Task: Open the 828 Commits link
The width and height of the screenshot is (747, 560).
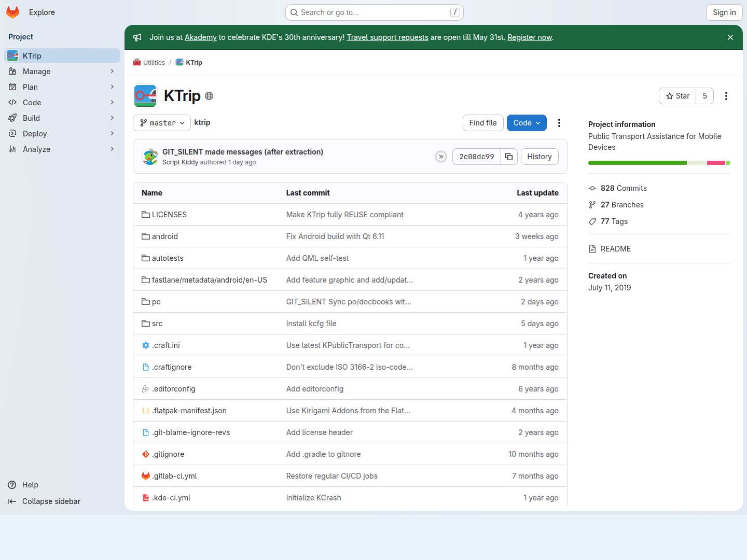Action: [624, 188]
